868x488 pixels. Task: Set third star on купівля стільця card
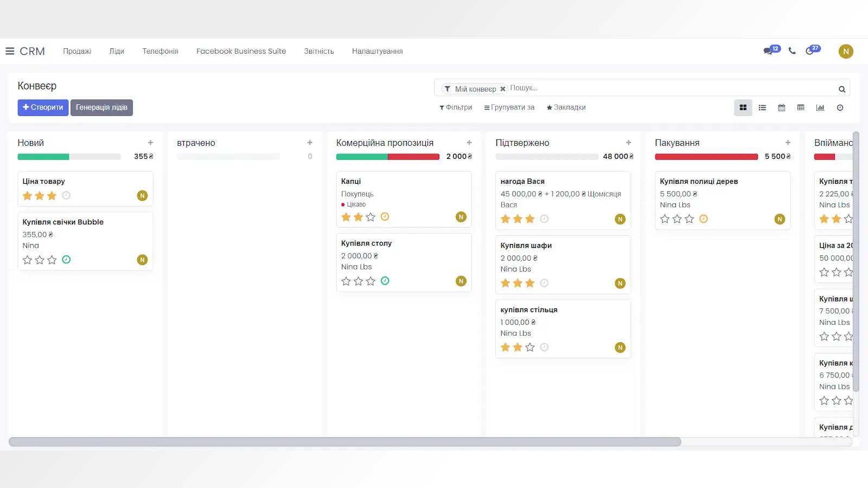coord(530,347)
